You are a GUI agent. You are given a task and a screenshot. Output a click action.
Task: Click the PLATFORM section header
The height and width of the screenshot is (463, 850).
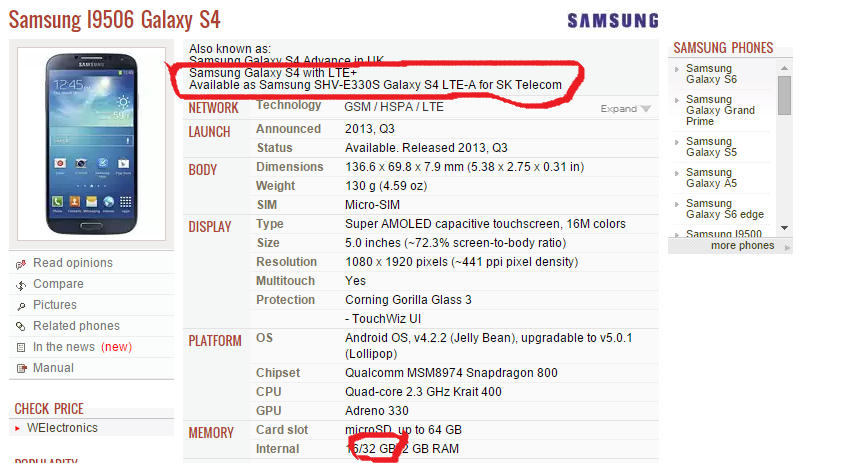click(x=215, y=341)
